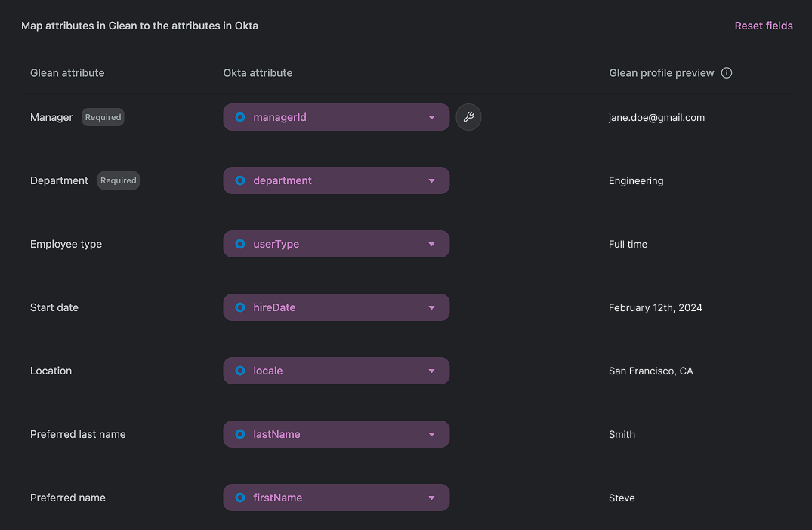812x530 pixels.
Task: Open the lastName dropdown for Preferred last name
Action: pyautogui.click(x=431, y=434)
